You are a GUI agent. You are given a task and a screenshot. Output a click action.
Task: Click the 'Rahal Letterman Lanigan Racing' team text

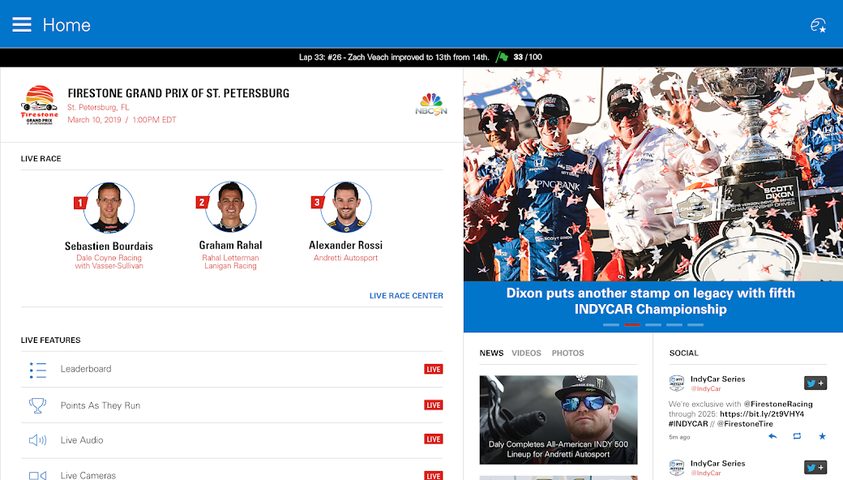231,262
